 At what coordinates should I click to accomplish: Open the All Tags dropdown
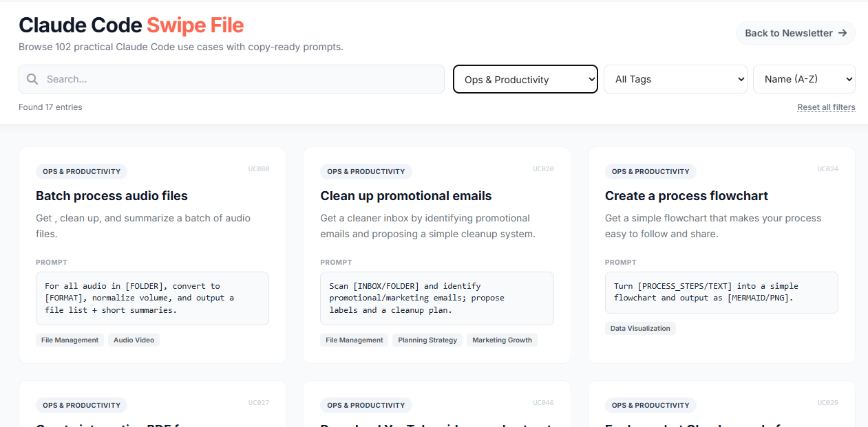(675, 79)
